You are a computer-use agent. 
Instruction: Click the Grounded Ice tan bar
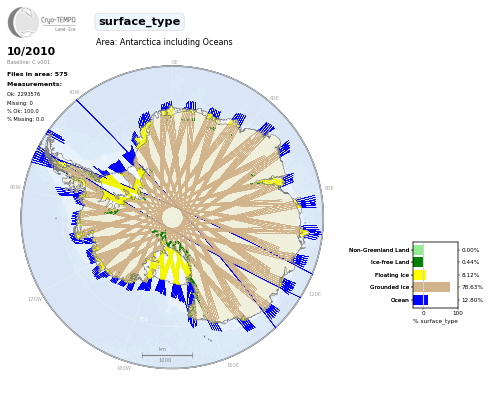[432, 287]
